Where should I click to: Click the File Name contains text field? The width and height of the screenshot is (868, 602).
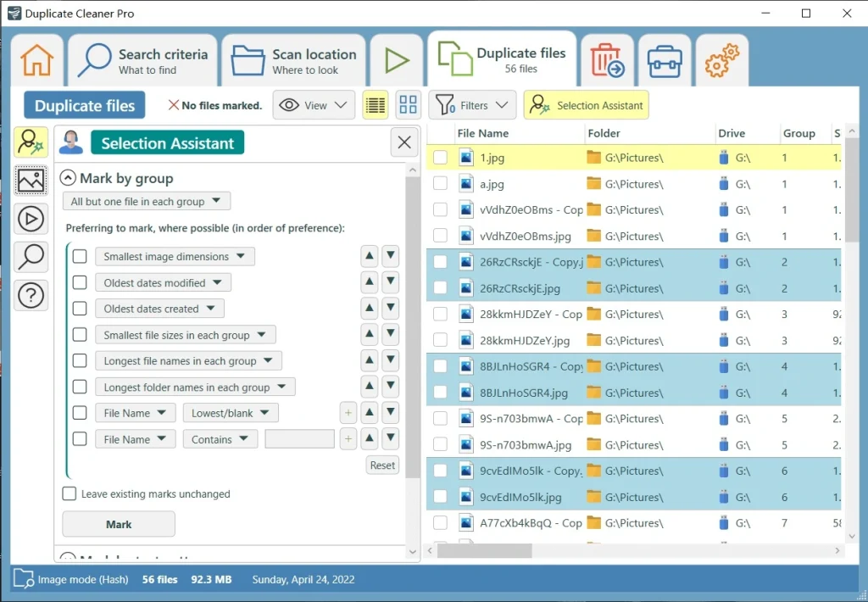(x=299, y=439)
